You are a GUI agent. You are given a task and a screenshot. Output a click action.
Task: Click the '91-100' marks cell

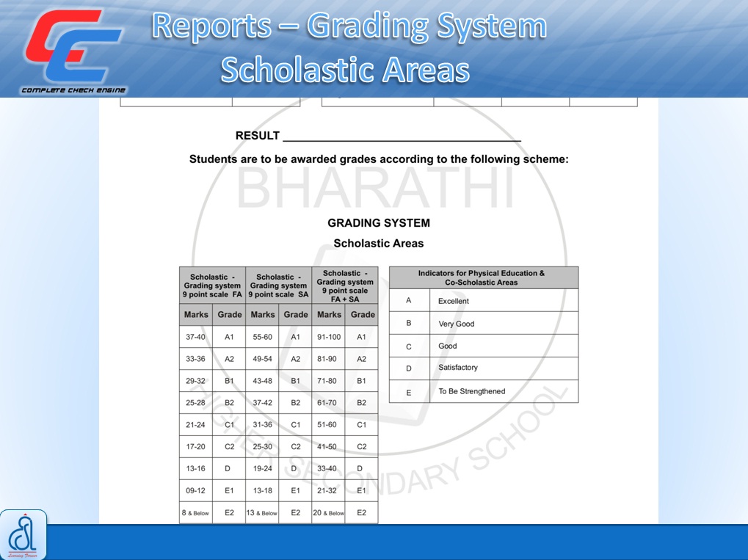329,337
